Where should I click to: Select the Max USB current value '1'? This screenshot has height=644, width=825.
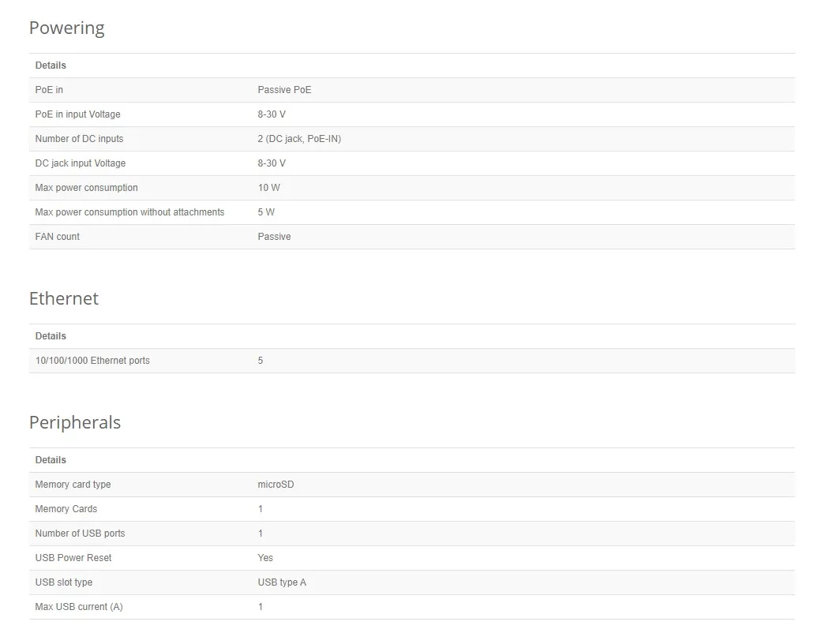[261, 607]
